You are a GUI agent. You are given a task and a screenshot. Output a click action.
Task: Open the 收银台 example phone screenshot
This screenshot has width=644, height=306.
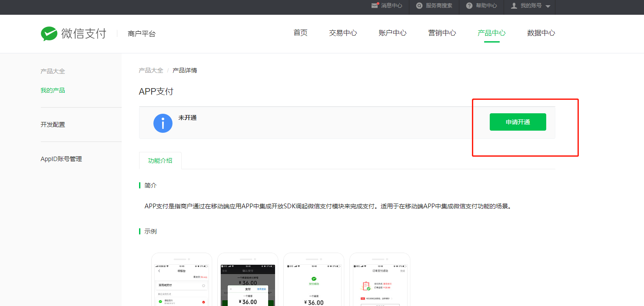click(182, 280)
